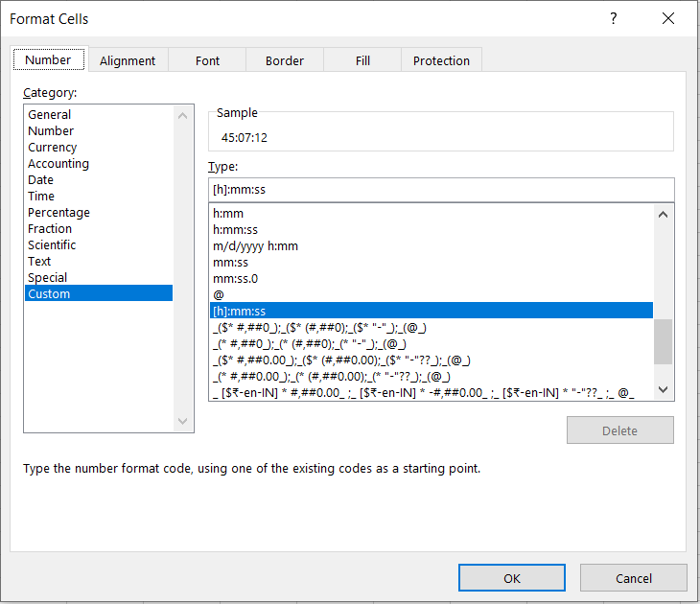Click the Category list scroll up arrow
This screenshot has height=604, width=700.
coord(184,115)
